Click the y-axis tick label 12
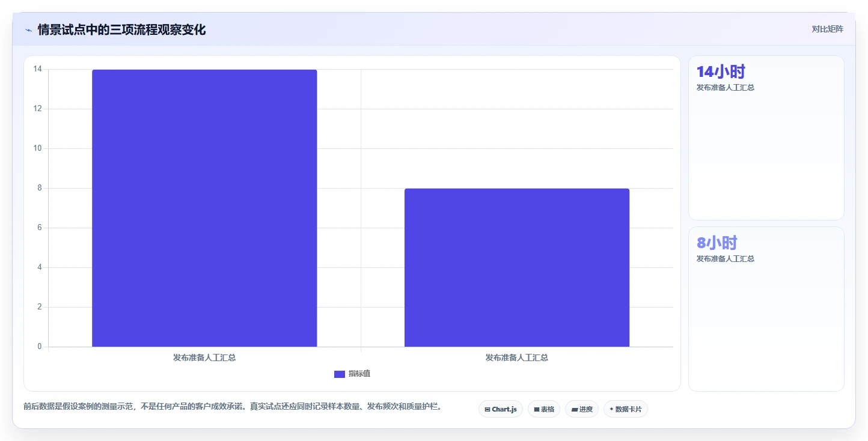Screen dimensions: 868x441 point(37,109)
